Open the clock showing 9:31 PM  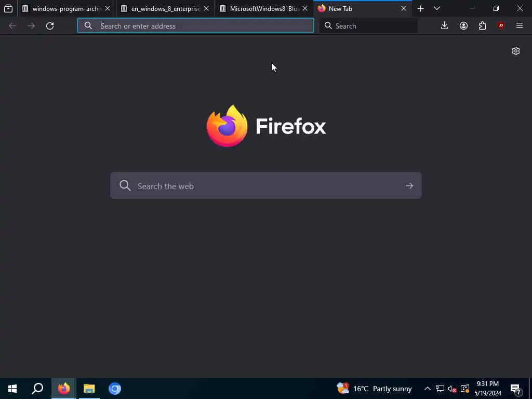(x=488, y=389)
